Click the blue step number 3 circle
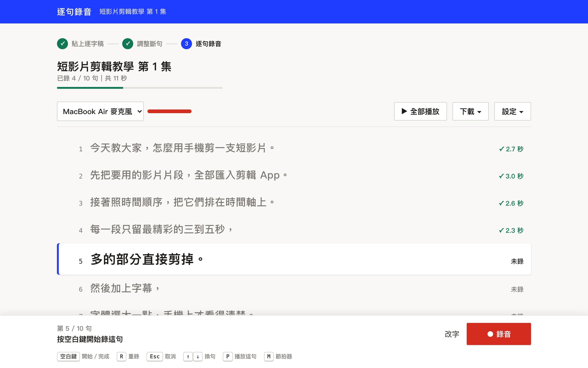 [186, 44]
